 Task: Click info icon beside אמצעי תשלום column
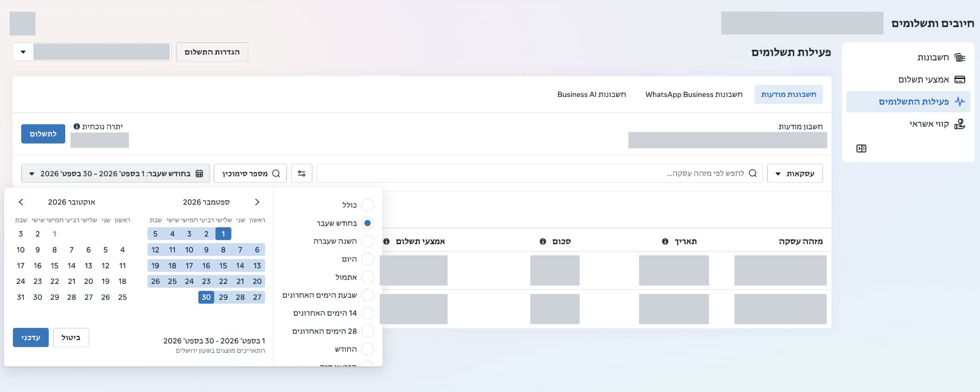click(x=386, y=242)
